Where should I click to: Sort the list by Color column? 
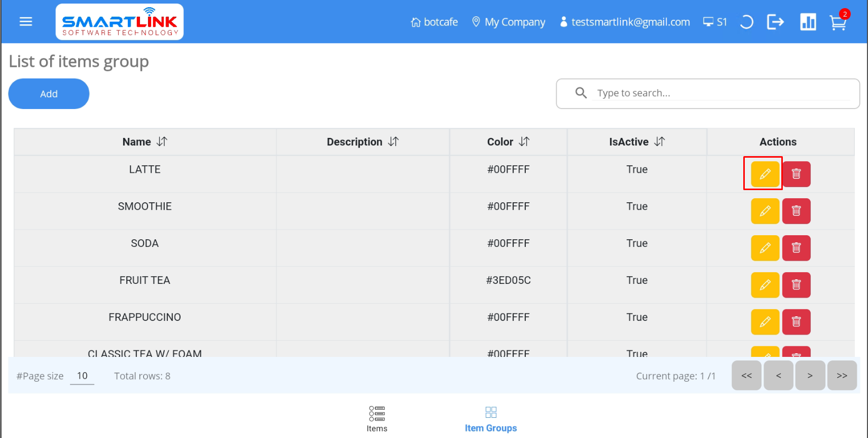pos(524,142)
